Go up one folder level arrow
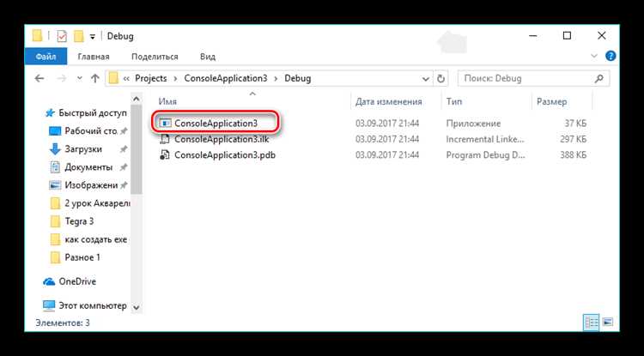Screen dimensions: 644x356 pos(94,78)
